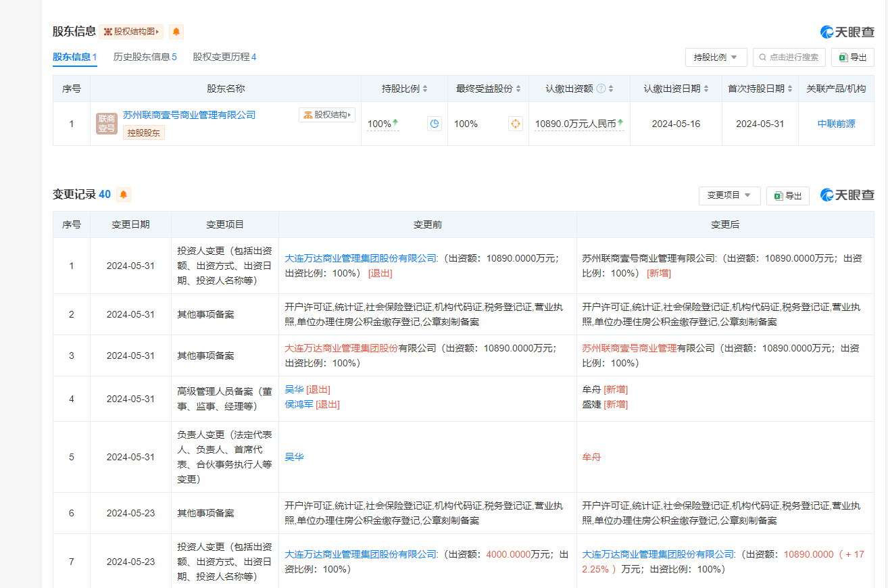Open 大连万达 link in row 7 变更后
The image size is (888, 588).
click(658, 554)
